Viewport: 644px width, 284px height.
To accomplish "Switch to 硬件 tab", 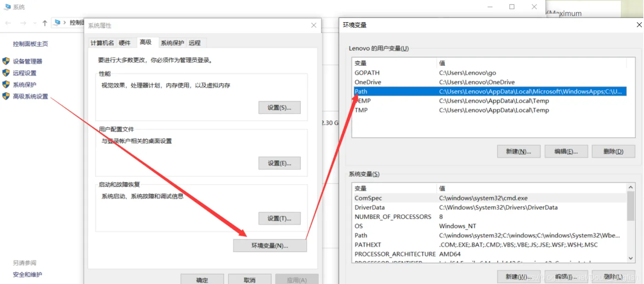I will click(125, 43).
